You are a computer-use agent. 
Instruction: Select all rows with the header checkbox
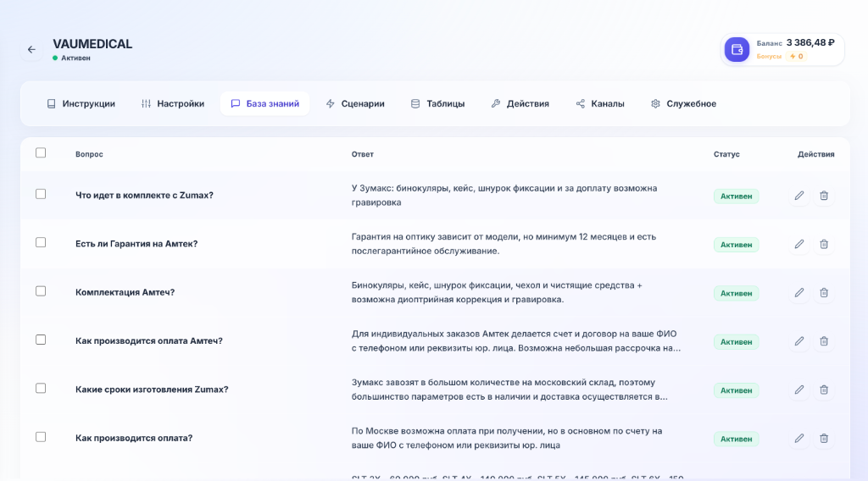[41, 152]
